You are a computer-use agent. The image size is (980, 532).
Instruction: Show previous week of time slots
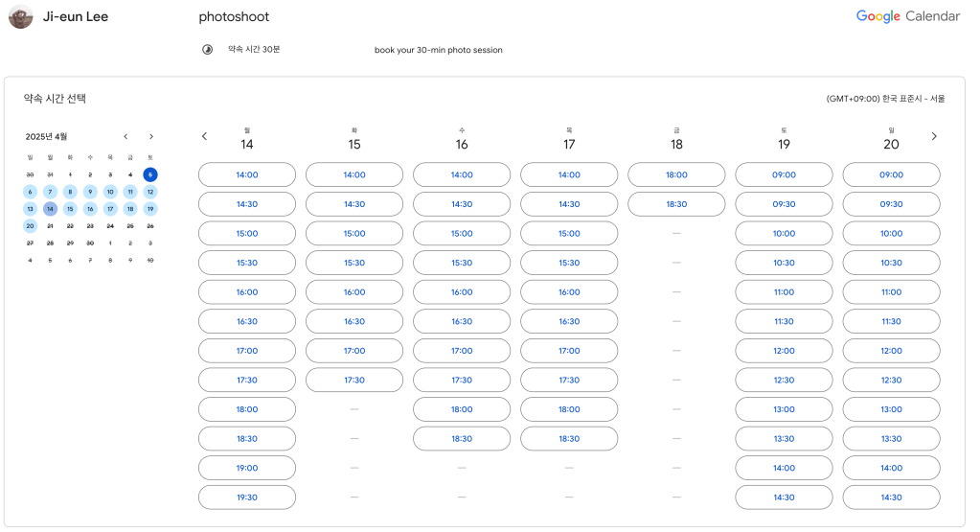(x=204, y=137)
